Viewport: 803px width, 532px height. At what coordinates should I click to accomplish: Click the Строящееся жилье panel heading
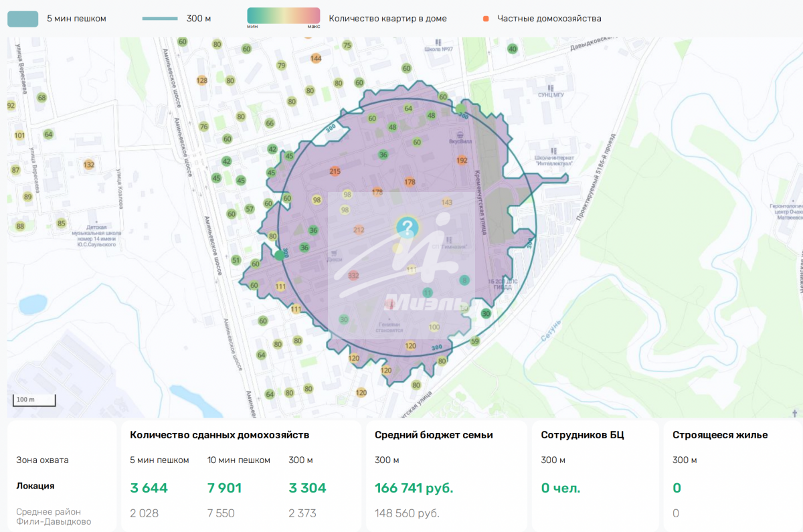720,435
